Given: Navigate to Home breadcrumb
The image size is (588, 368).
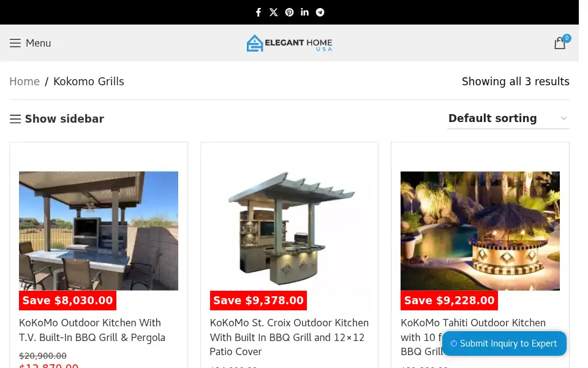Looking at the screenshot, I should 24,82.
